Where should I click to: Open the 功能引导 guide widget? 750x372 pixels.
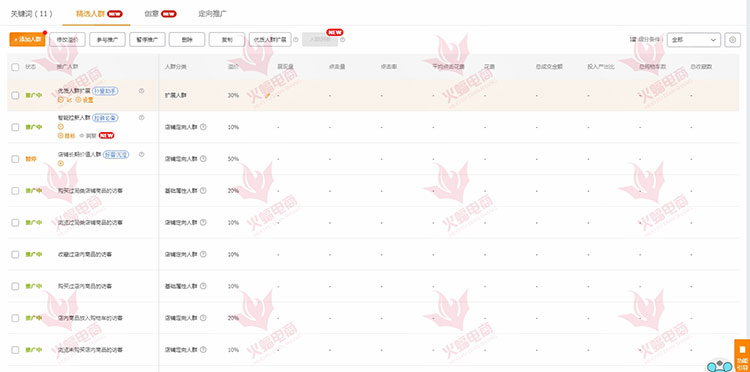pyautogui.click(x=742, y=355)
